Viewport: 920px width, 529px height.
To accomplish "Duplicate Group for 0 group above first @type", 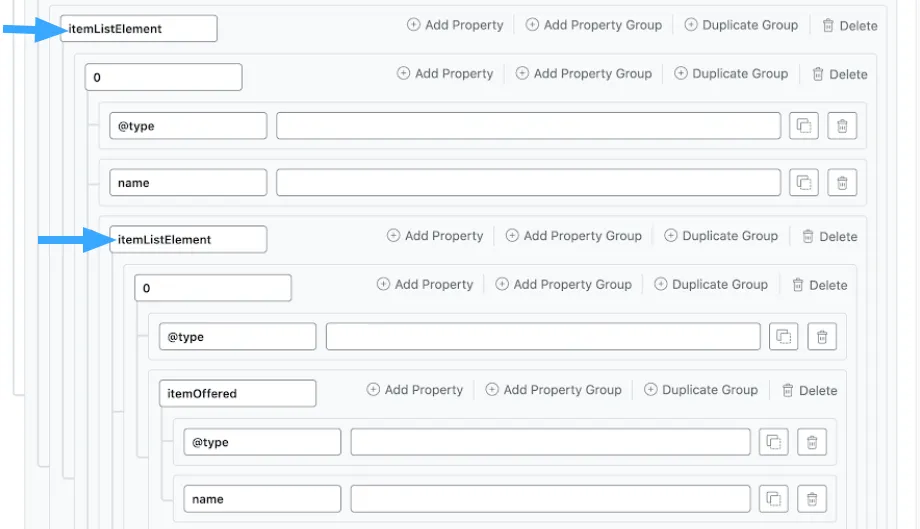I will coord(732,74).
